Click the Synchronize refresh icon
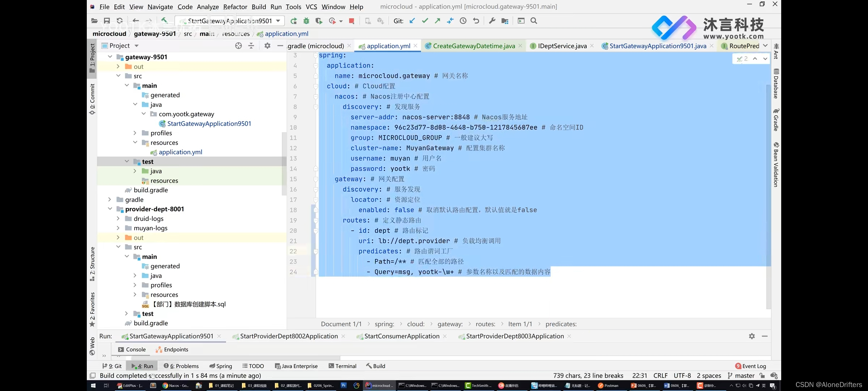The height and width of the screenshot is (391, 868). coord(120,21)
